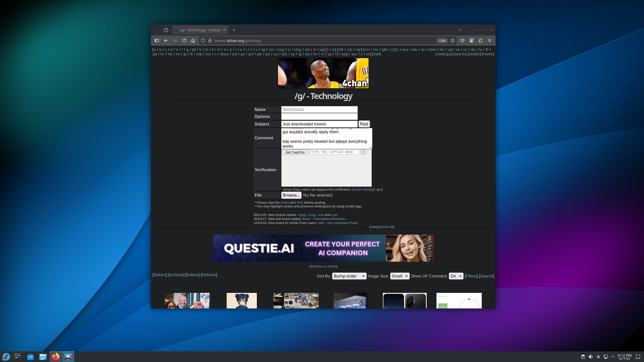Click the Options input field

[x=319, y=117]
